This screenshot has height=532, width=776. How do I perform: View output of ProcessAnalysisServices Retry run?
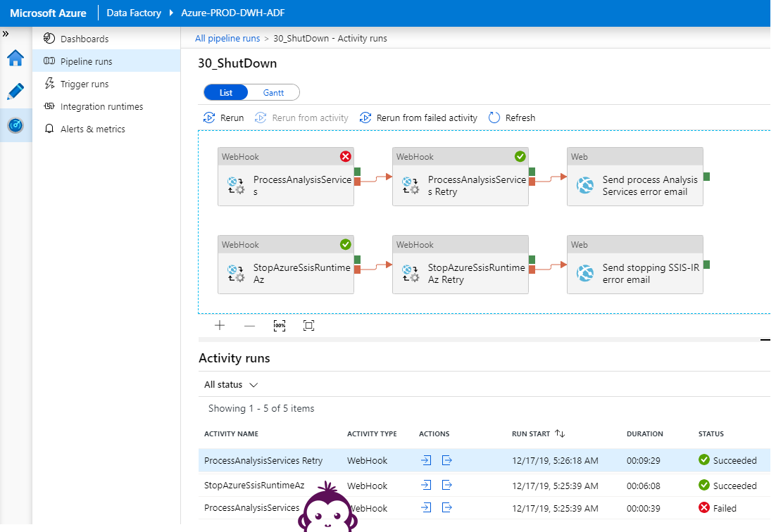tap(446, 460)
